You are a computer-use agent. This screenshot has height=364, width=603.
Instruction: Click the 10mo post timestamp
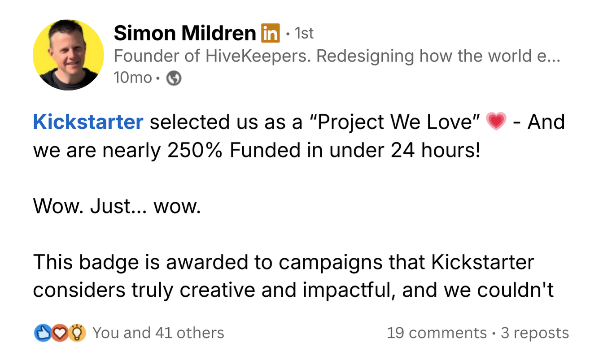tap(133, 78)
